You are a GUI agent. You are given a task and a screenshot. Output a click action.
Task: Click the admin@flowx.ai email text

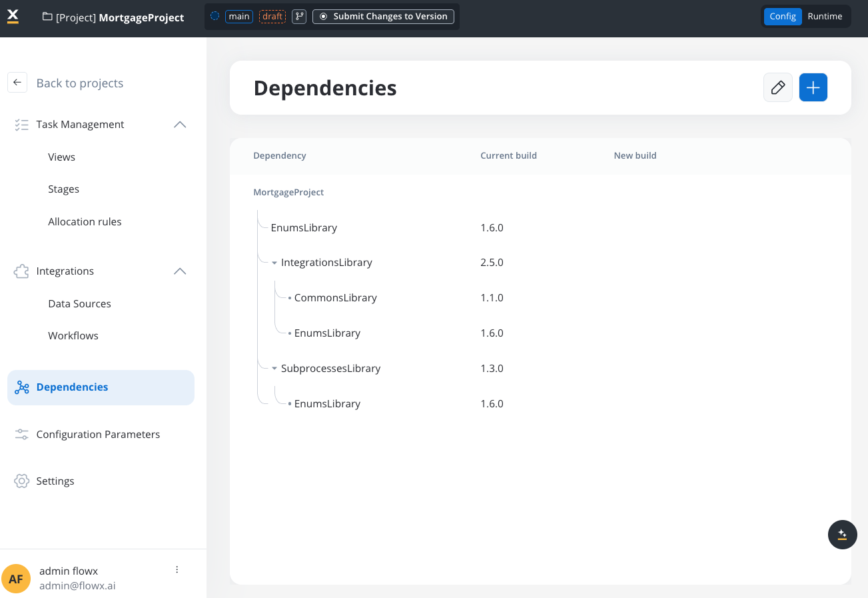(x=77, y=586)
